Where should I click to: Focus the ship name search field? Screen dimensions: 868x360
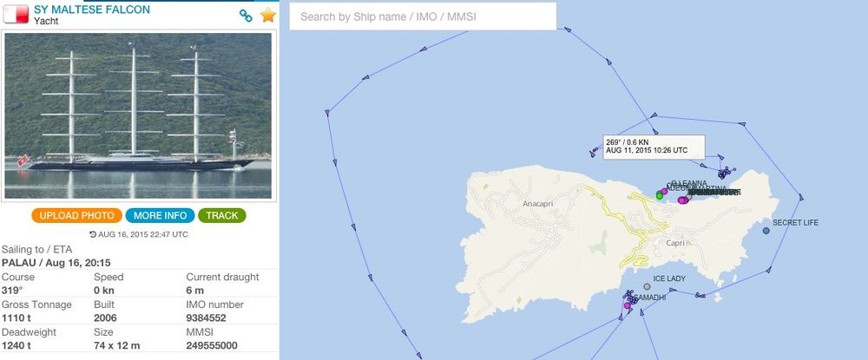[x=422, y=16]
